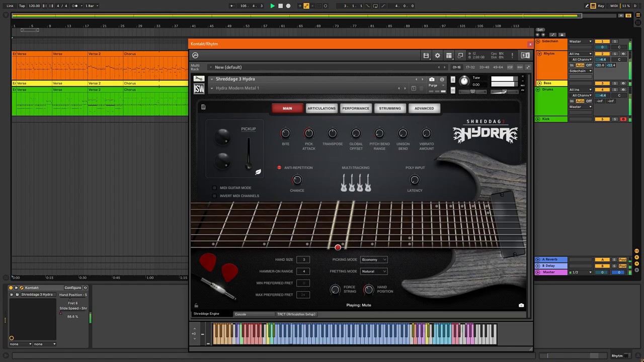This screenshot has width=644, height=362.
Task: Open the Picking Mode Economy dropdown
Action: (374, 260)
